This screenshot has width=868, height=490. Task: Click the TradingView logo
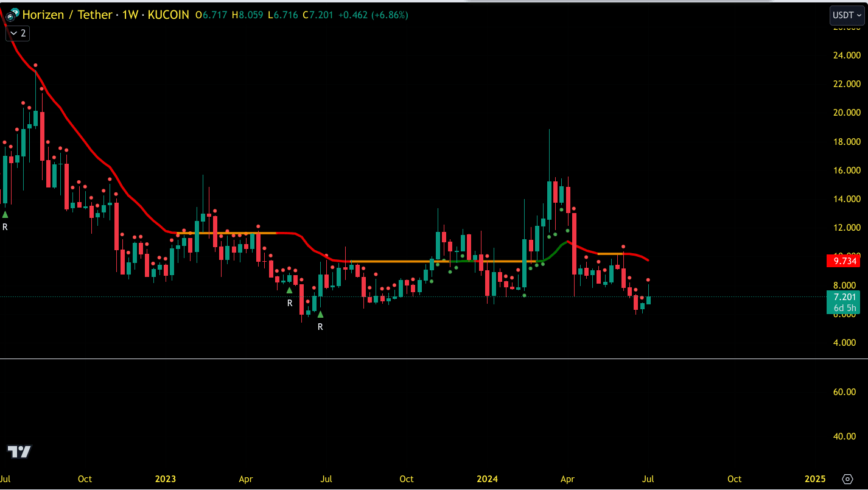[19, 452]
